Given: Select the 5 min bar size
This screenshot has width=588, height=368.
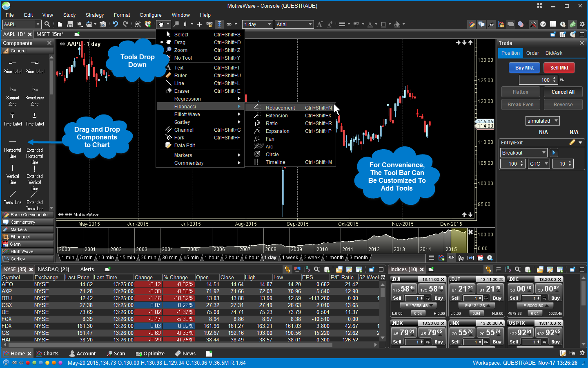Looking at the screenshot, I should (x=87, y=258).
